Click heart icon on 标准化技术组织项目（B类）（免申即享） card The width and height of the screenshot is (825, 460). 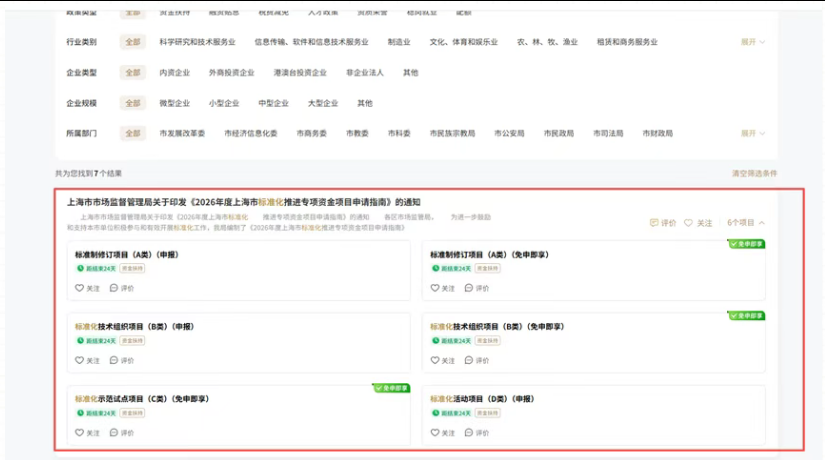pyautogui.click(x=435, y=360)
